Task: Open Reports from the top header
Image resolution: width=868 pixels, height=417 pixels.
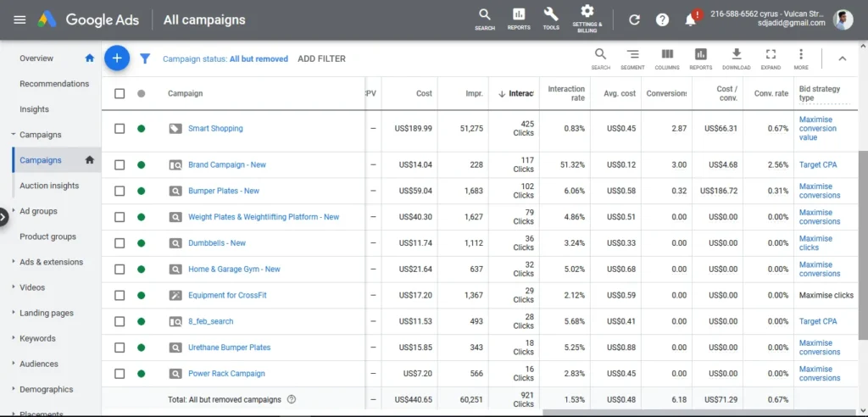Action: click(519, 19)
